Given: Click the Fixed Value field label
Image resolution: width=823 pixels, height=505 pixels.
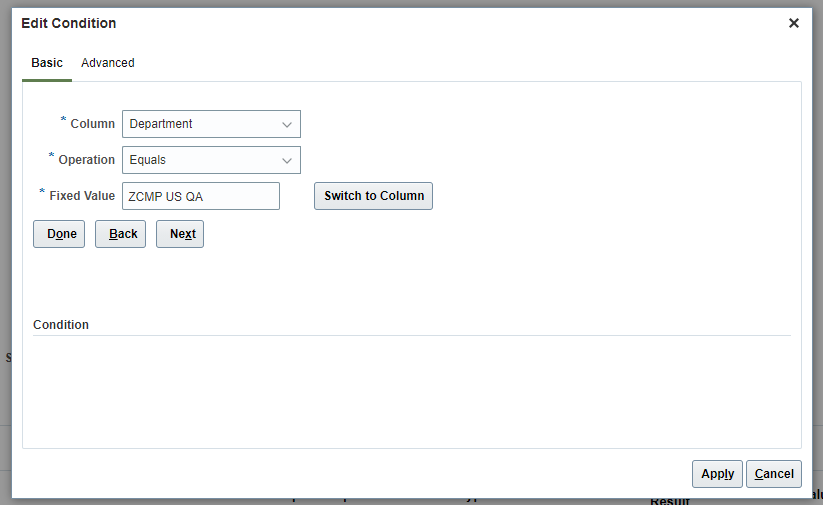Looking at the screenshot, I should tap(82, 196).
